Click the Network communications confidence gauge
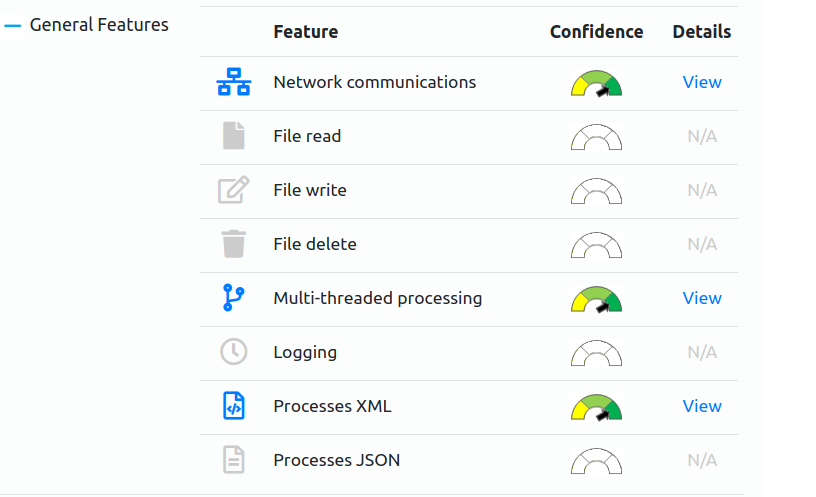Screen dimensions: 816x497 [596, 83]
